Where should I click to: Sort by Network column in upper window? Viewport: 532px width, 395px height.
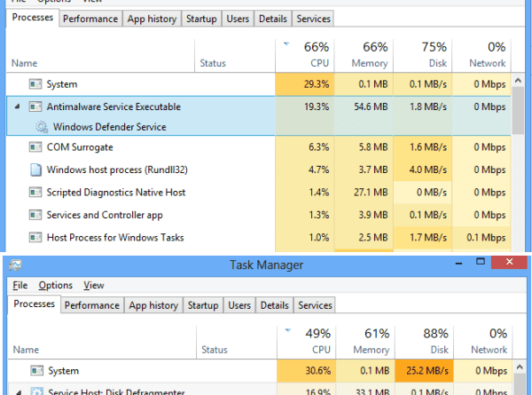coord(481,55)
